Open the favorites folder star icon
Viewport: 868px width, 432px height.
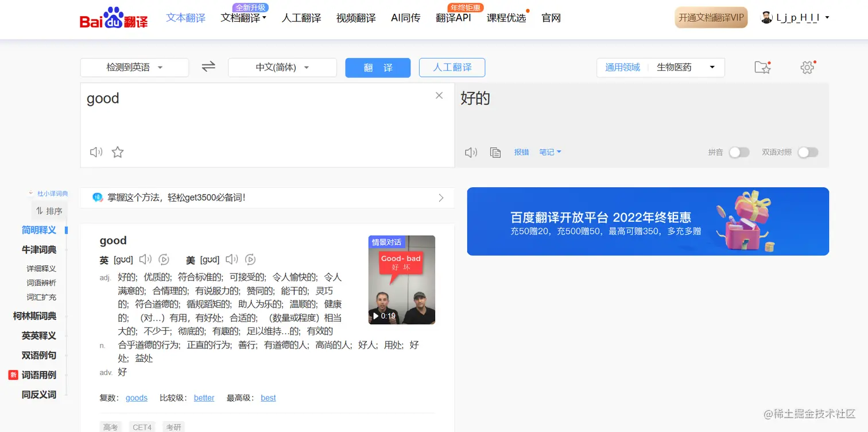pyautogui.click(x=762, y=67)
